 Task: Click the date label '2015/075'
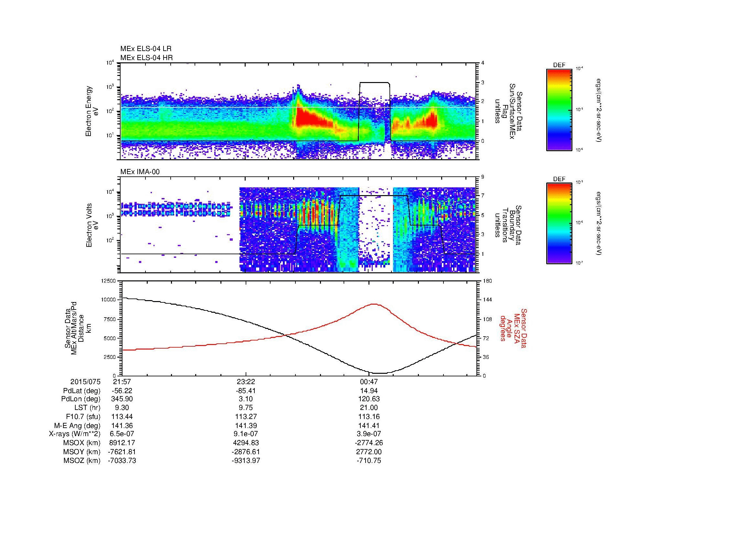[85, 382]
